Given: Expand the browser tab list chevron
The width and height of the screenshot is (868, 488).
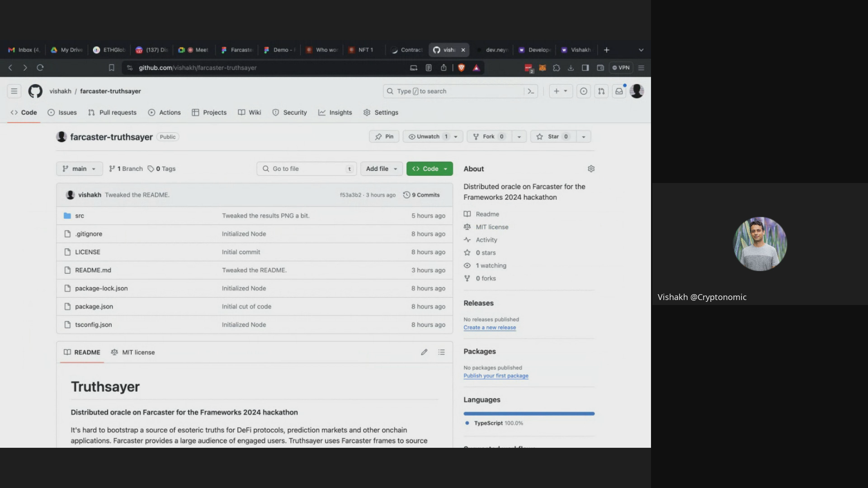Looking at the screenshot, I should click(x=641, y=50).
